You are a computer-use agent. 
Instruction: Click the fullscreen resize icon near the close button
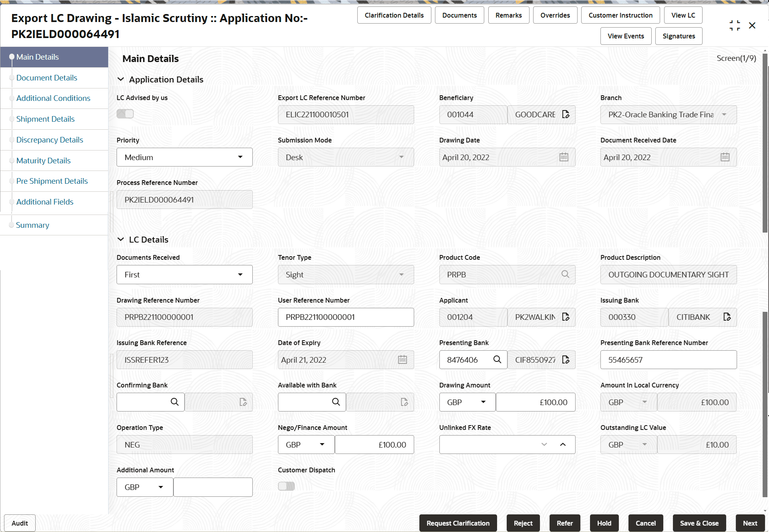pyautogui.click(x=735, y=25)
